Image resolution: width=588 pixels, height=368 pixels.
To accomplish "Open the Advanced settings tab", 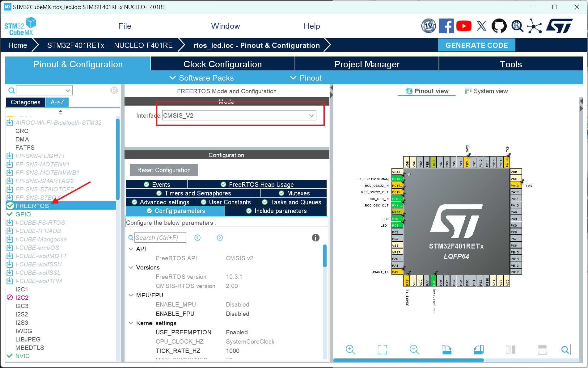I will [160, 202].
